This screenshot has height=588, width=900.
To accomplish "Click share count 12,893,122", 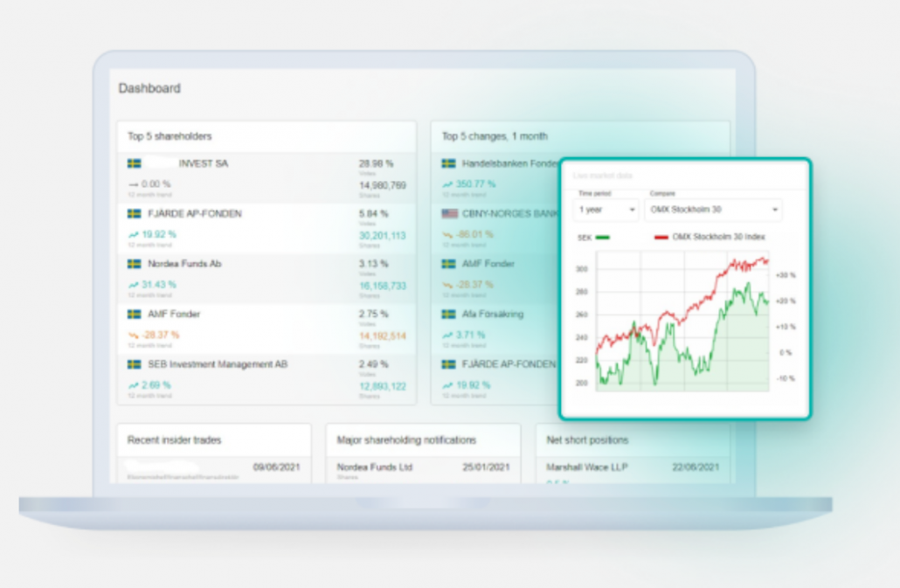I will tap(382, 386).
